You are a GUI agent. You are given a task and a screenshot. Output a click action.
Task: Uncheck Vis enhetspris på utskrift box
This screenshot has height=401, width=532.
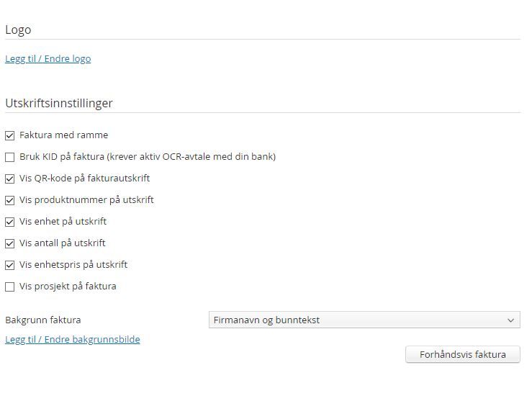[x=10, y=265]
